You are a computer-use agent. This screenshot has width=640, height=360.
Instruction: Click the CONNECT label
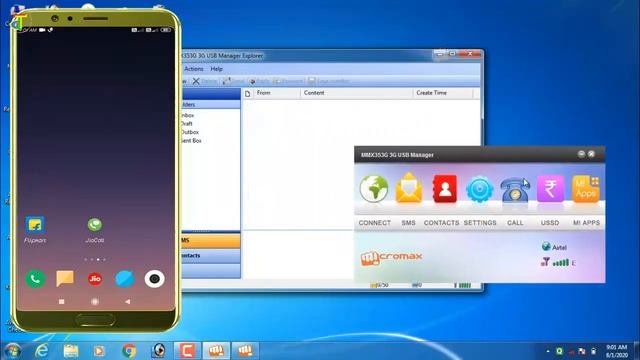pyautogui.click(x=374, y=223)
